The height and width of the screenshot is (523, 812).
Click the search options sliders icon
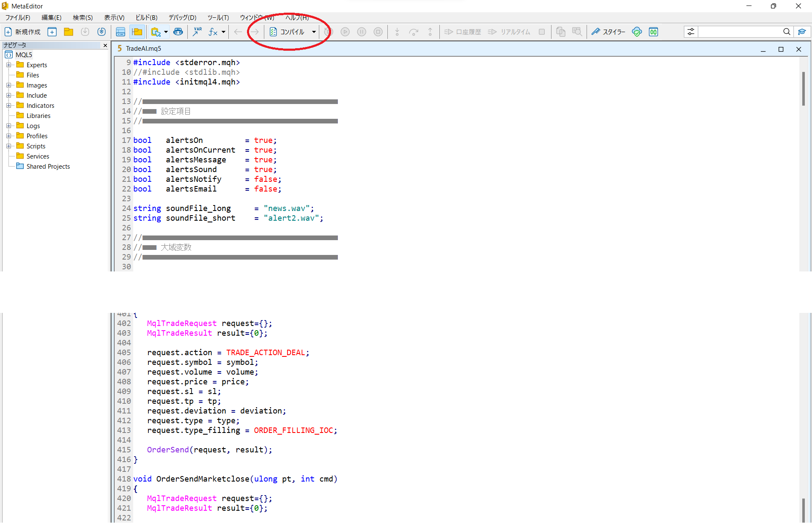691,32
